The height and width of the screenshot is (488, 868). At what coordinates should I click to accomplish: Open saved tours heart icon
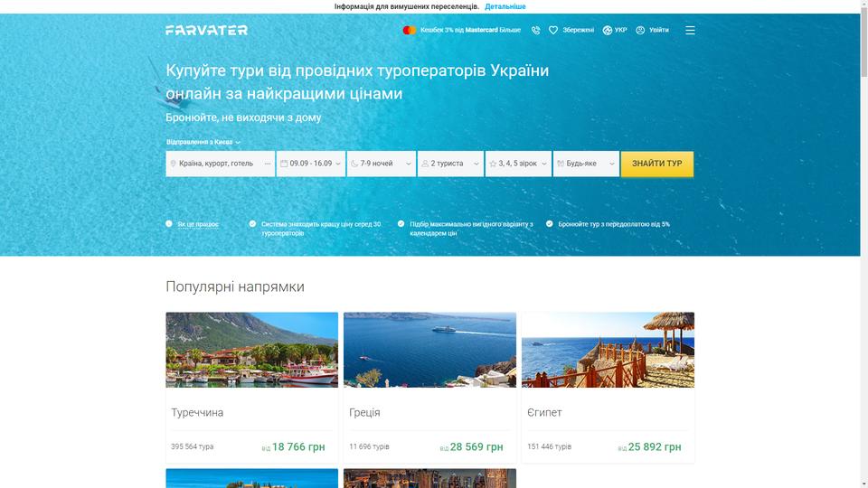click(x=553, y=31)
